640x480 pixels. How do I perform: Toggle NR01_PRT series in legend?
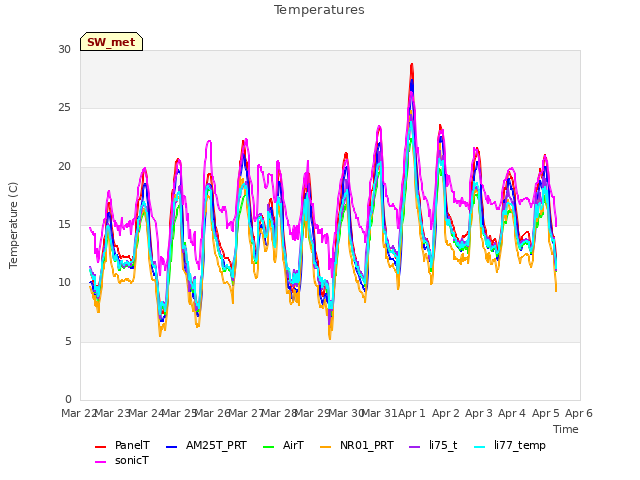pos(357,445)
